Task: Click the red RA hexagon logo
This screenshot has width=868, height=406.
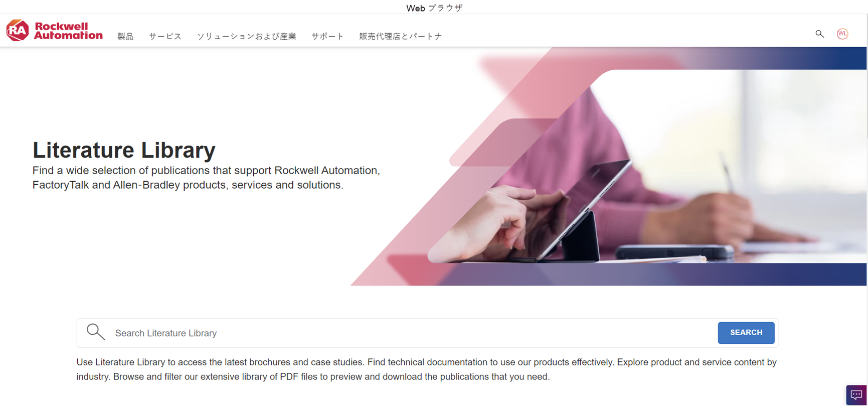Action: coord(18,31)
